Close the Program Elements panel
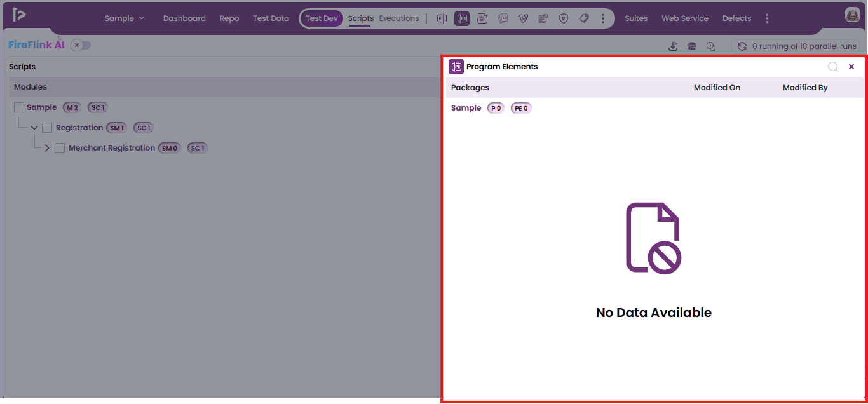 click(x=851, y=67)
